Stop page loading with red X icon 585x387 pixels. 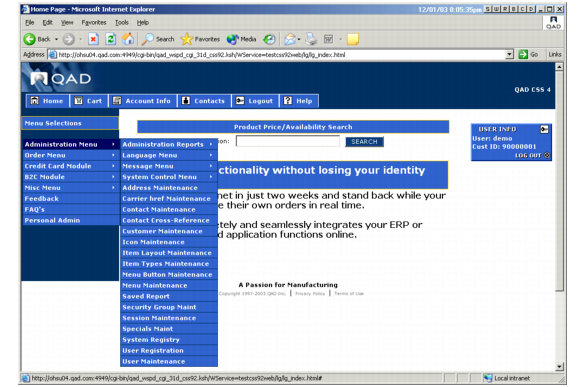tap(93, 39)
